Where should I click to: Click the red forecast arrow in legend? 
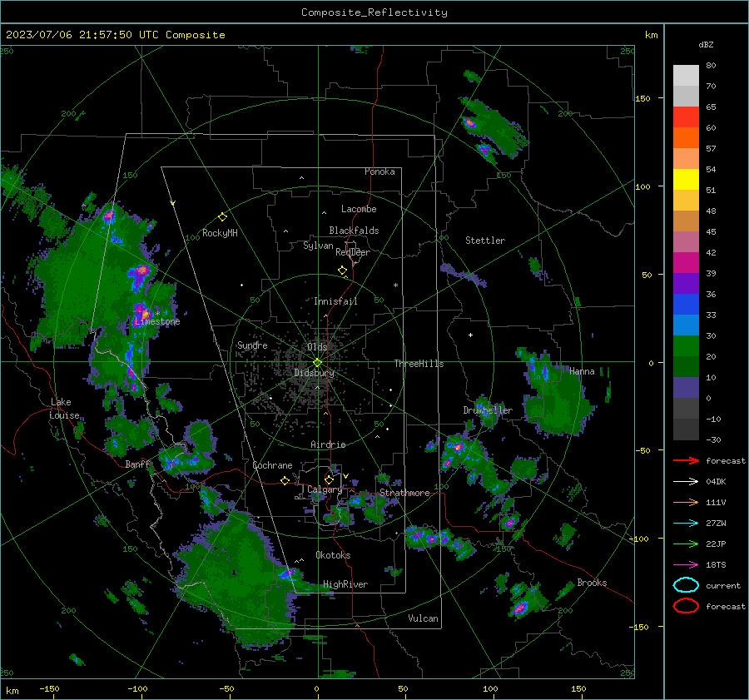[x=686, y=460]
